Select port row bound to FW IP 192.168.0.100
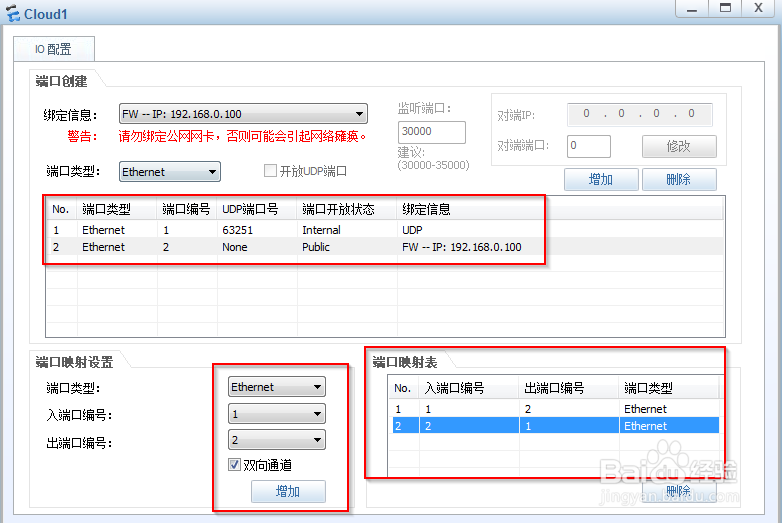 pos(384,247)
